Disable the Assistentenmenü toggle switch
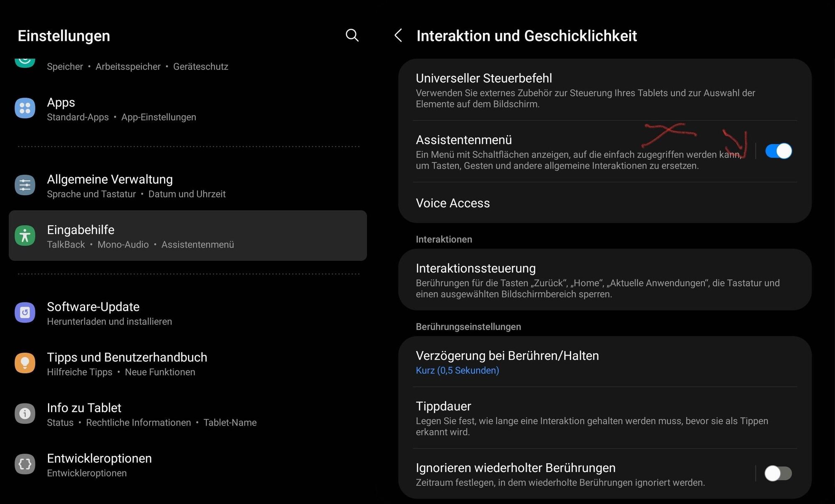Screen dimensions: 835x504 (x=778, y=151)
